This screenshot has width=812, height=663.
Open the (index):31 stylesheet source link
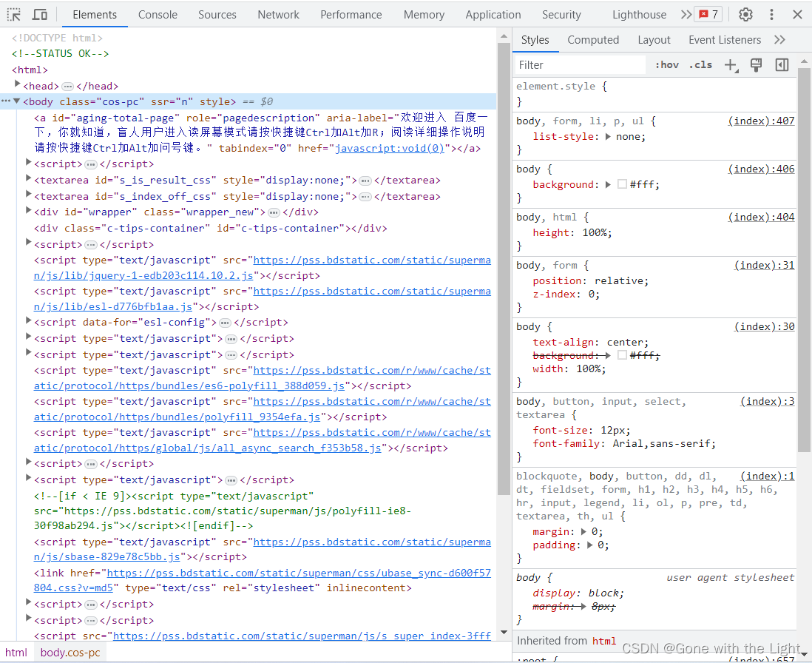coord(765,265)
